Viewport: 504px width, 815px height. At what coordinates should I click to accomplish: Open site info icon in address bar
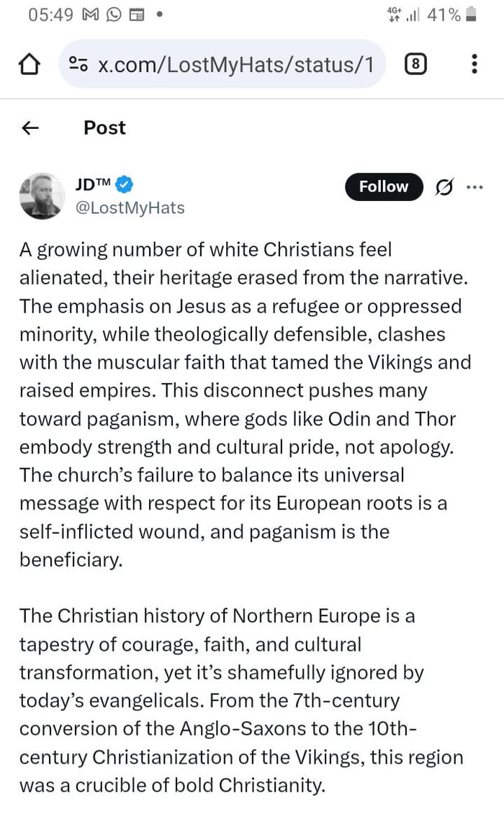point(78,65)
